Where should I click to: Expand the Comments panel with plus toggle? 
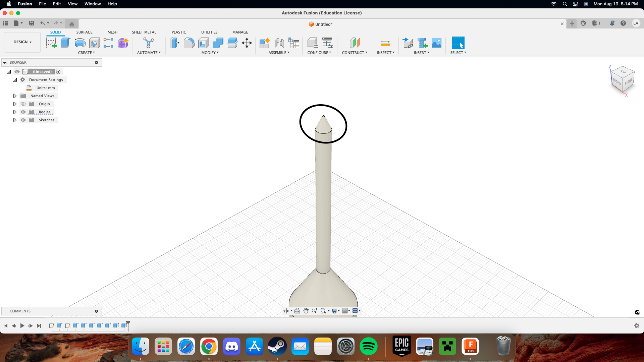pyautogui.click(x=96, y=311)
